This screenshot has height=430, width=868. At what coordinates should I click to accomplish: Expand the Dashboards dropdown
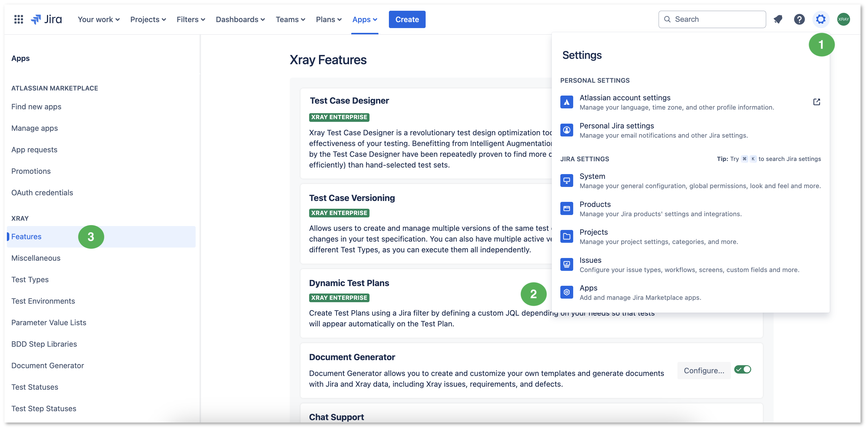(240, 19)
